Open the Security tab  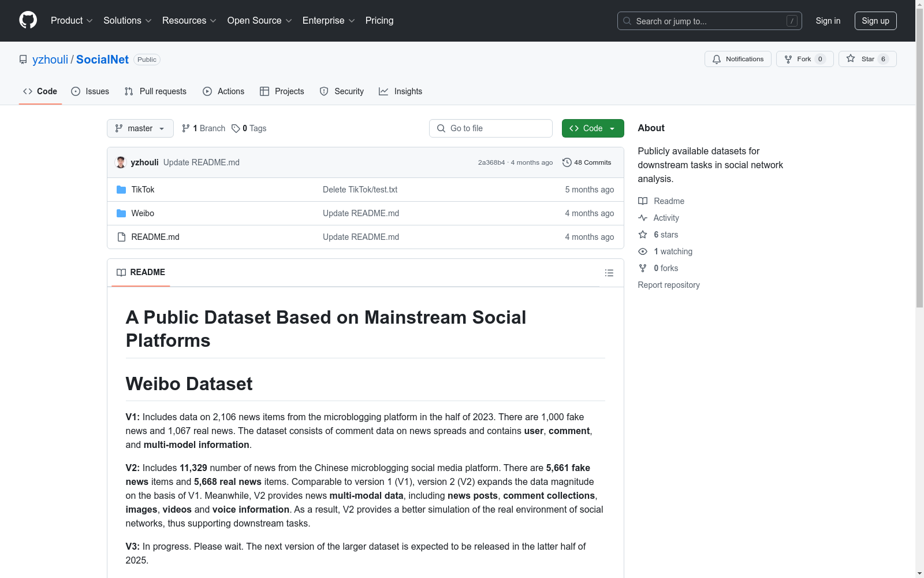pyautogui.click(x=342, y=91)
